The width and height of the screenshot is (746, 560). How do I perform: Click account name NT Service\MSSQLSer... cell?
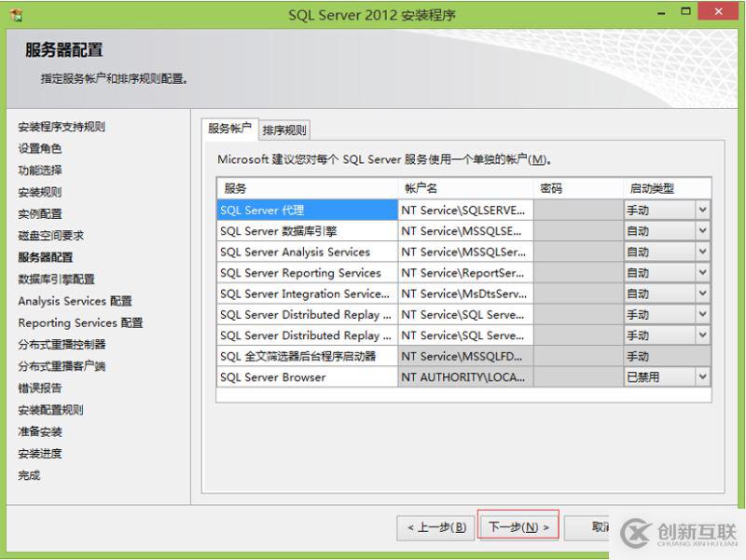pyautogui.click(x=465, y=252)
